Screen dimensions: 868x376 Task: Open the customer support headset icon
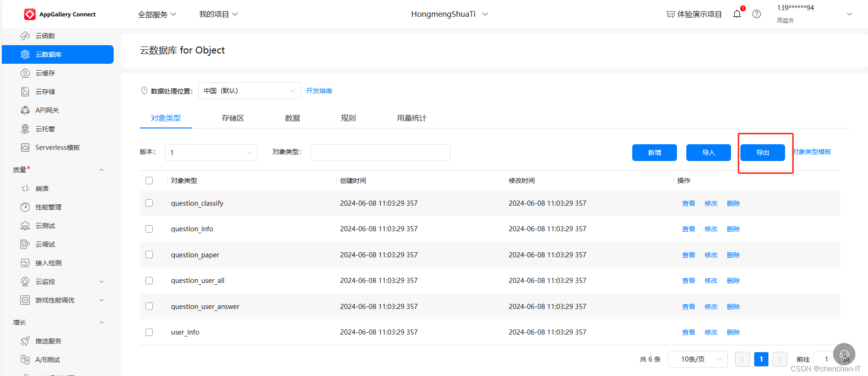pyautogui.click(x=844, y=354)
